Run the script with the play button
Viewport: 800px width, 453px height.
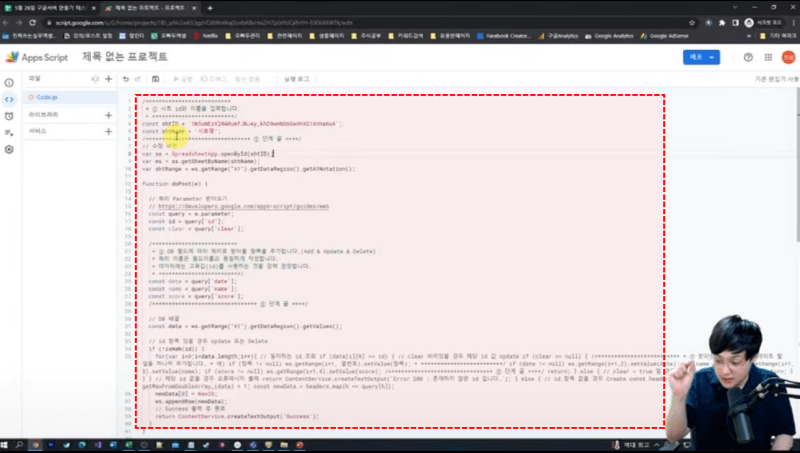183,79
